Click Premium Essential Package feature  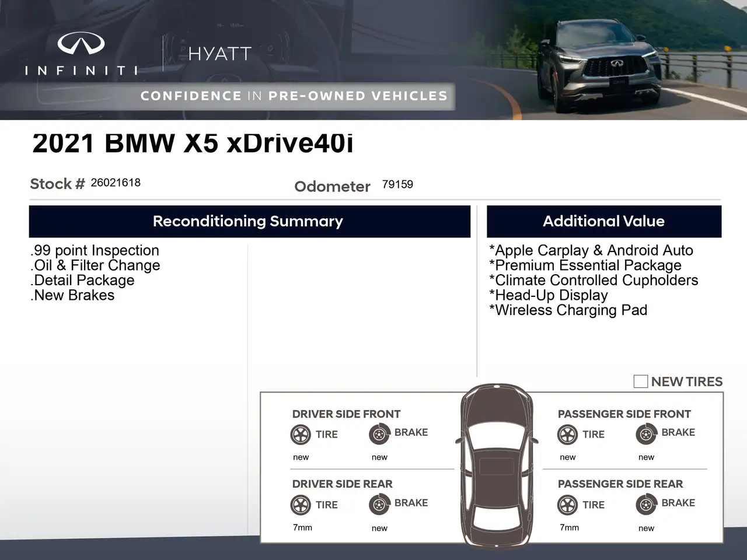(x=585, y=265)
